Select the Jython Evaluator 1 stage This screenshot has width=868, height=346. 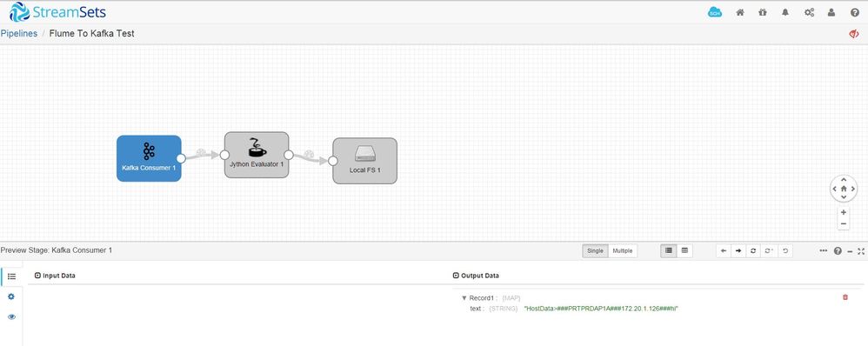pos(257,155)
